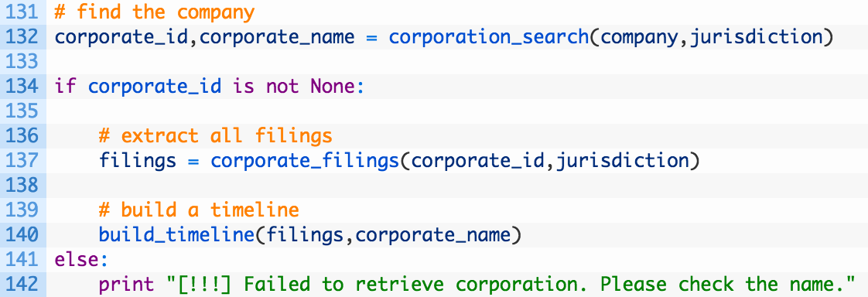Click line number 131 in the gutter

[22, 12]
